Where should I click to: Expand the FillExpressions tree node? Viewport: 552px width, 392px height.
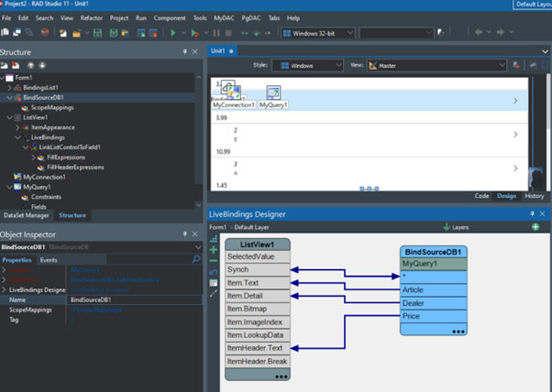(x=33, y=158)
